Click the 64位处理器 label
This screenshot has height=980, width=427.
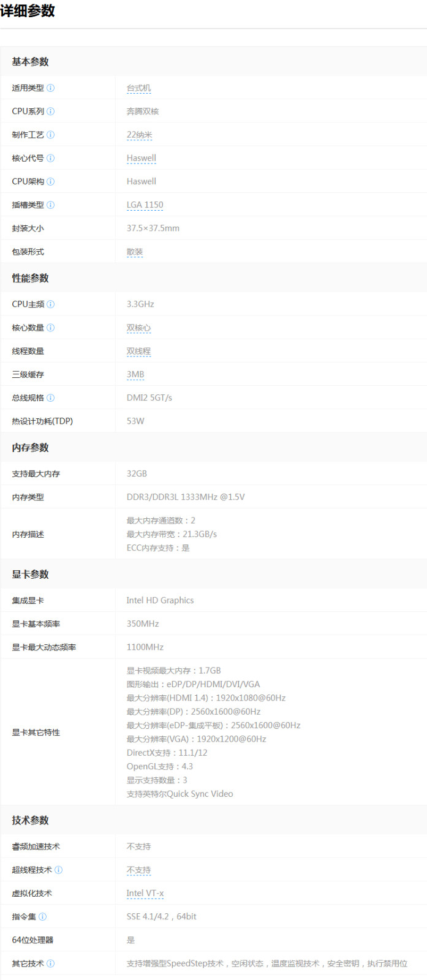[32, 940]
